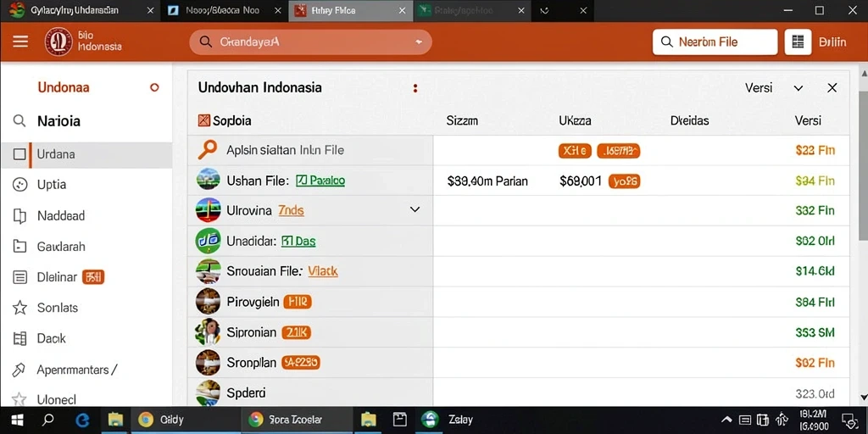Click the orange tag right of XH e
Image resolution: width=868 pixels, height=434 pixels.
[618, 151]
